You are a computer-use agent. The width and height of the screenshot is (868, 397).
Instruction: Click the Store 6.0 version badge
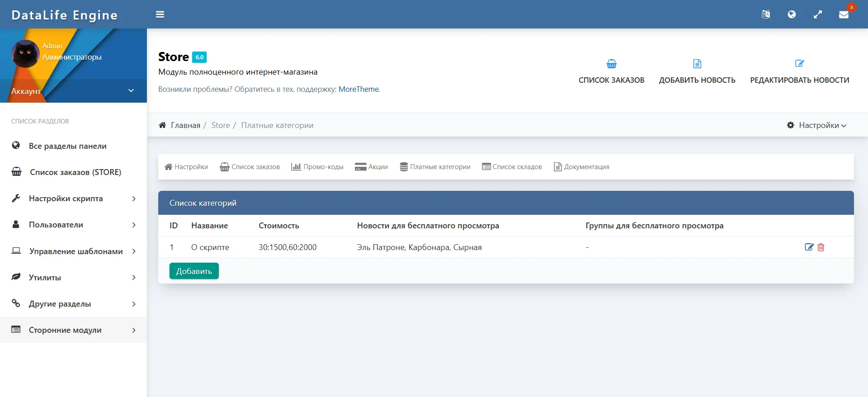point(199,57)
